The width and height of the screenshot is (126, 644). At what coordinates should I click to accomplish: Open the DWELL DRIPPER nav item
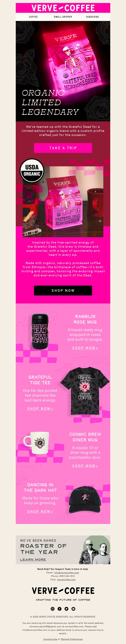(x=63, y=17)
